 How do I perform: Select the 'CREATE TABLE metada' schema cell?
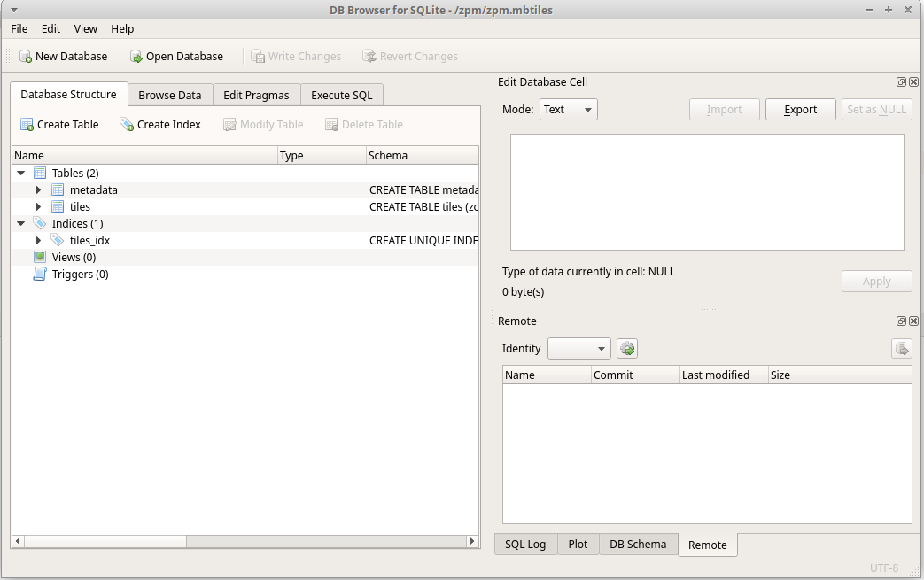(x=423, y=189)
